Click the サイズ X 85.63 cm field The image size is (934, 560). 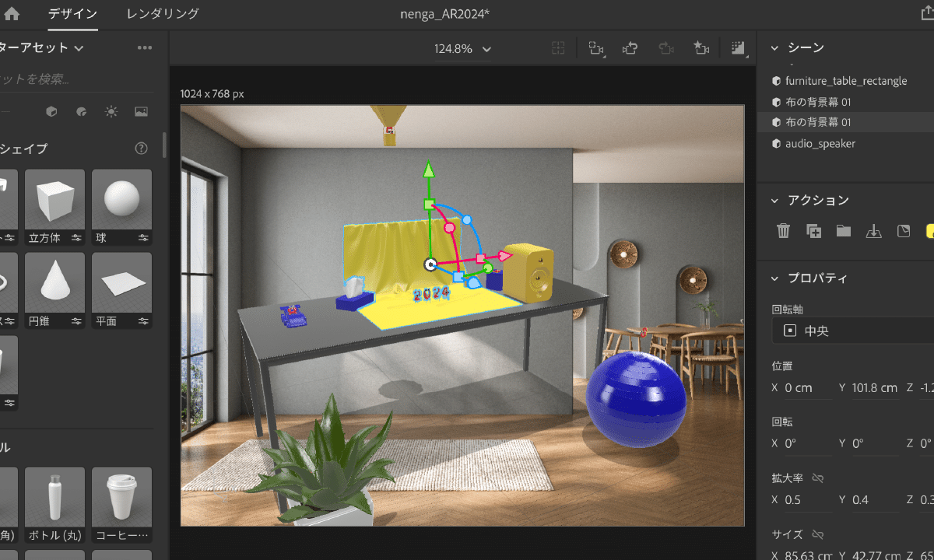[x=807, y=555]
